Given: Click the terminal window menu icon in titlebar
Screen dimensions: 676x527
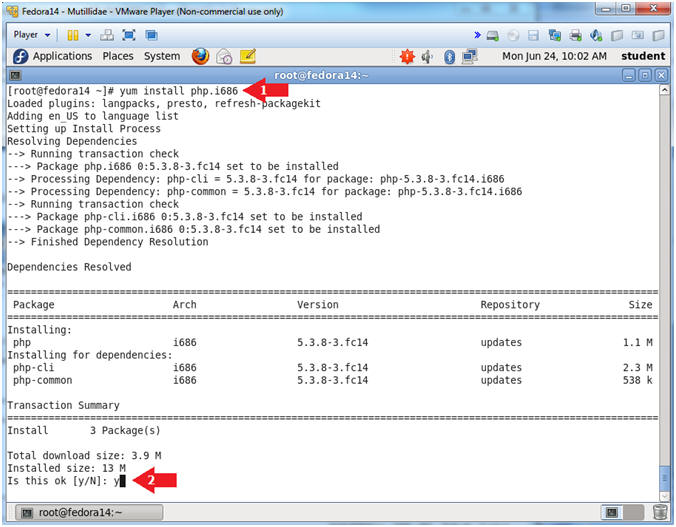Looking at the screenshot, I should point(16,76).
